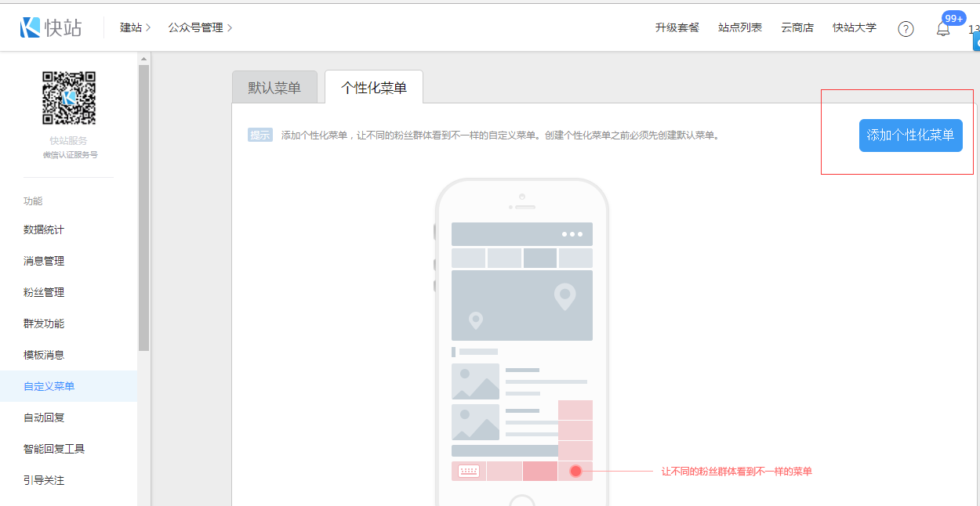Click 智能回复工具 in the sidebar
980x506 pixels.
(x=54, y=449)
